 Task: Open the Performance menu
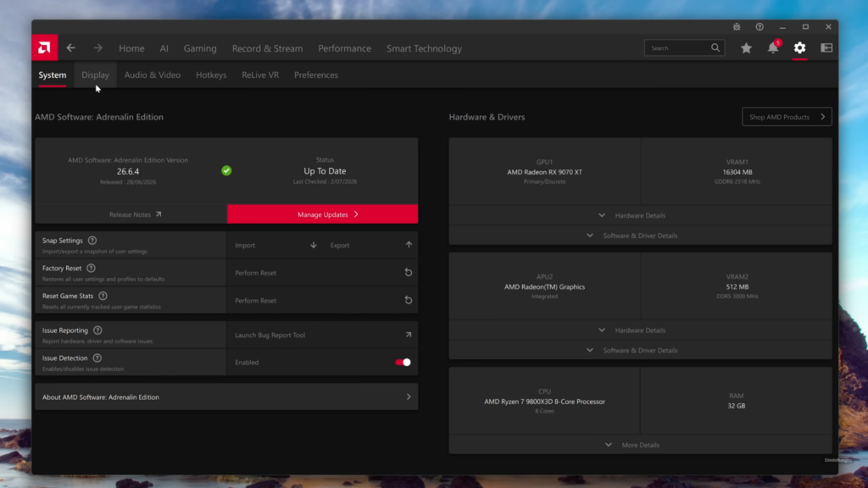coord(344,48)
